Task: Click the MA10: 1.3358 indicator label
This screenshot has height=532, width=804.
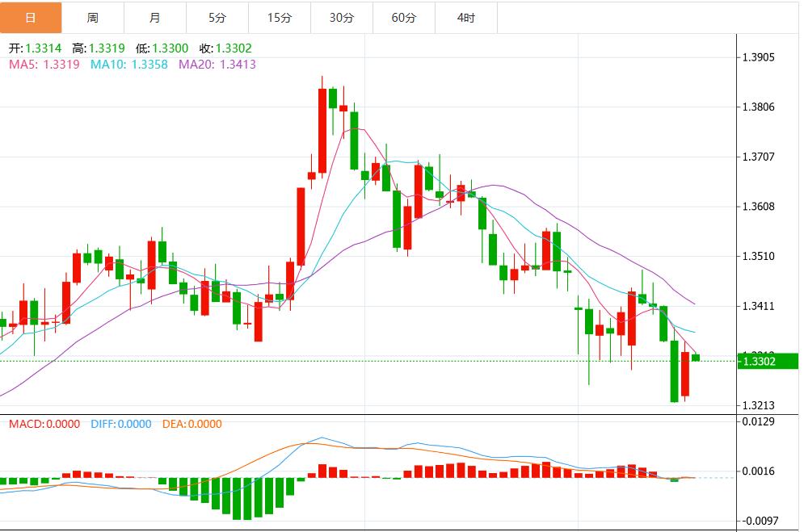Action: click(129, 65)
